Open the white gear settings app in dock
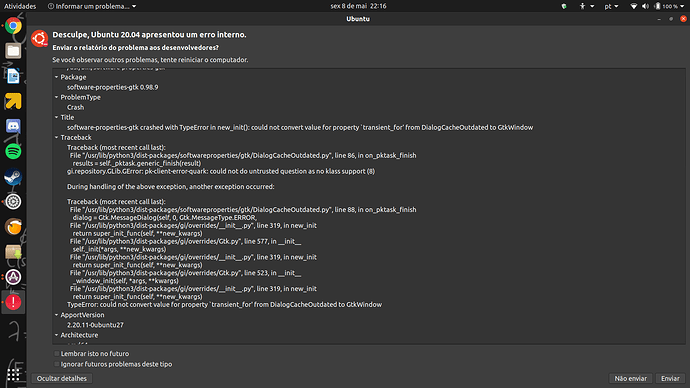 [13, 202]
